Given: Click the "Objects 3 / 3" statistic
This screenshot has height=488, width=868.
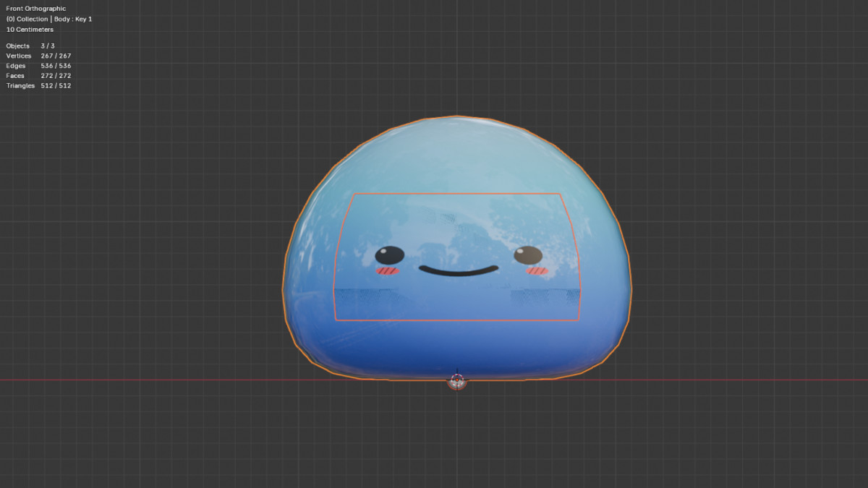Looking at the screenshot, I should tap(30, 46).
